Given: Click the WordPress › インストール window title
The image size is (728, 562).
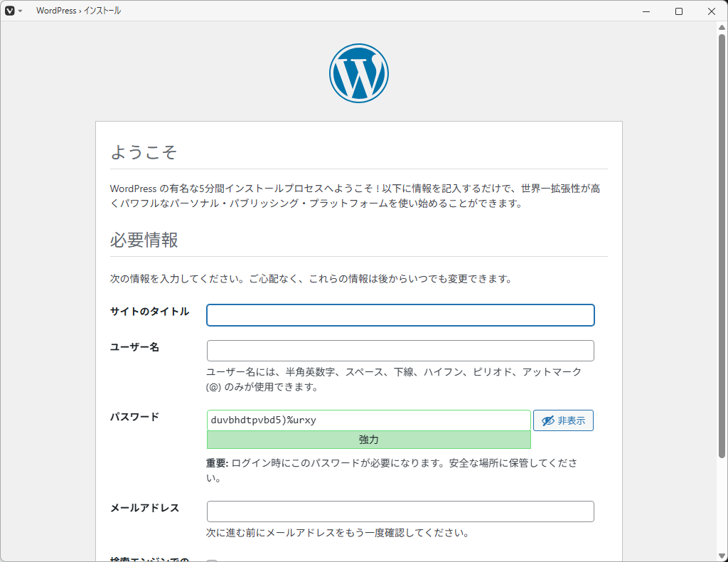Looking at the screenshot, I should pyautogui.click(x=78, y=11).
